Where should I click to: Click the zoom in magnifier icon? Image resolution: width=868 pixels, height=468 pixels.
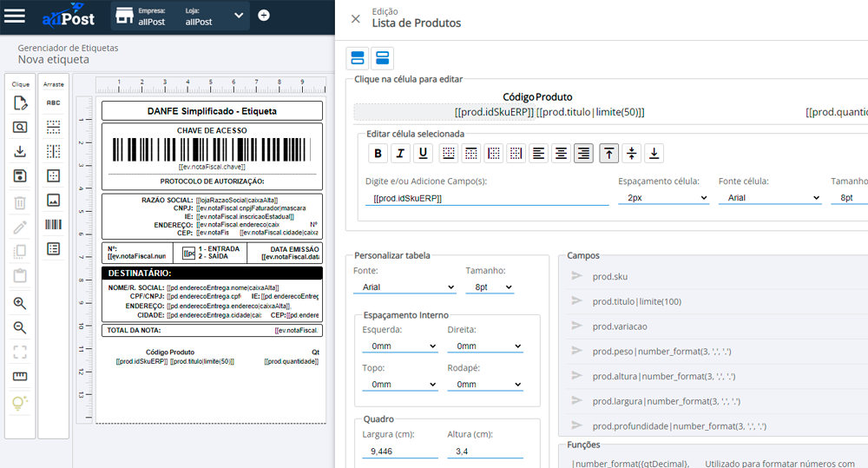coord(20,304)
